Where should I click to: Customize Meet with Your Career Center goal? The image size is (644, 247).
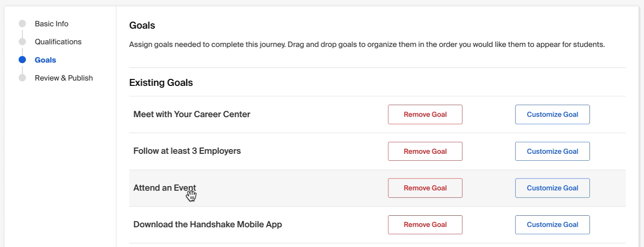tap(552, 114)
